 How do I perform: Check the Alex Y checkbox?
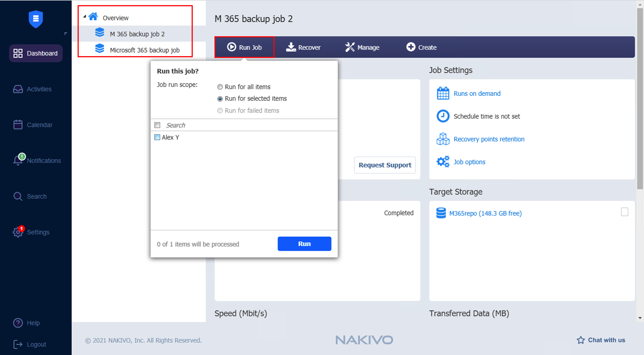coord(157,137)
